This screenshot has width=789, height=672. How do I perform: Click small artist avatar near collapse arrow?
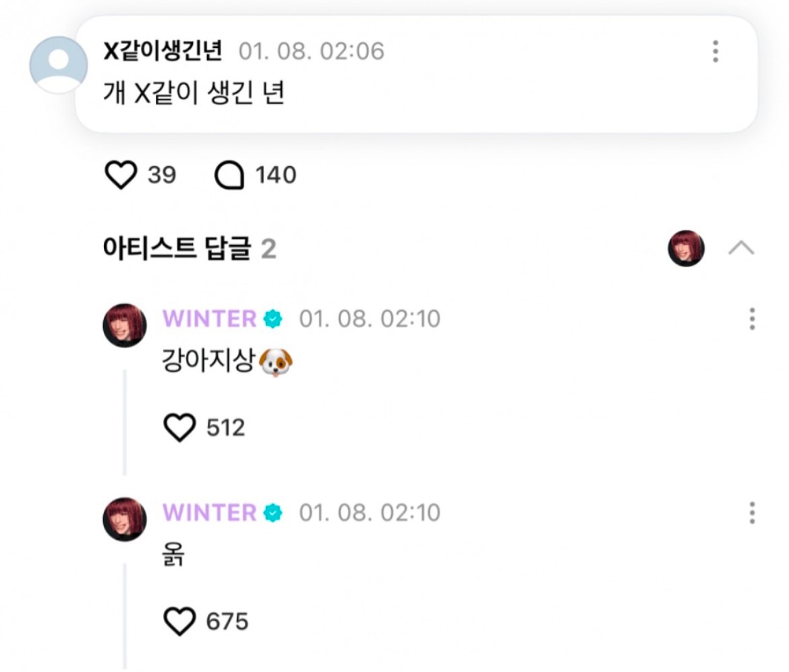pos(686,248)
